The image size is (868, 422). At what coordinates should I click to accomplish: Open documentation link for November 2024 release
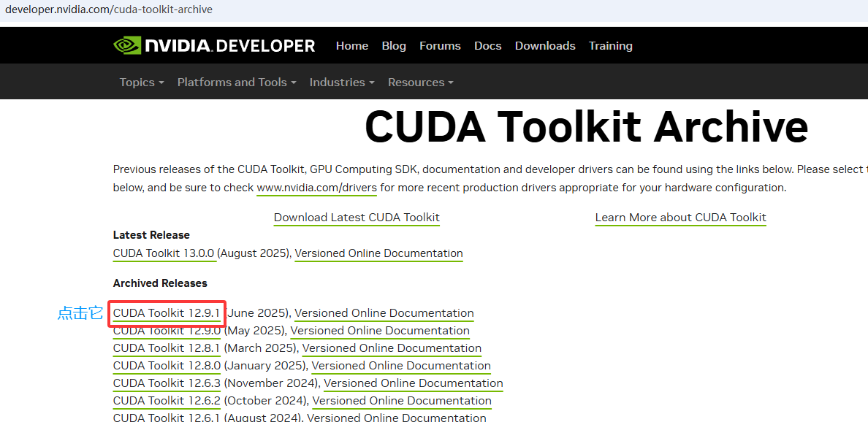pos(414,383)
